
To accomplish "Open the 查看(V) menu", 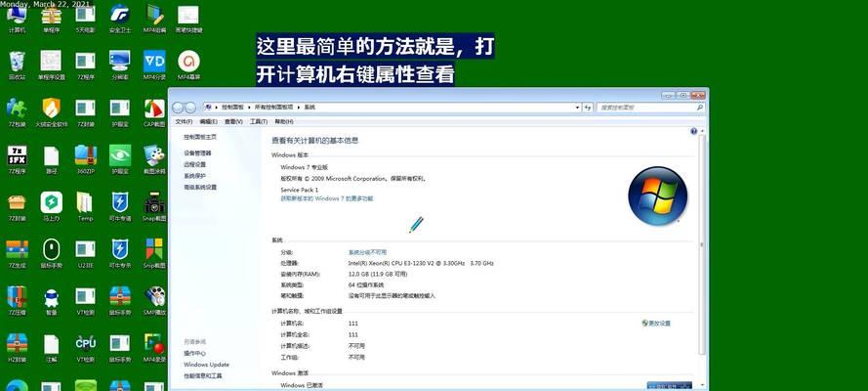I will pos(233,121).
